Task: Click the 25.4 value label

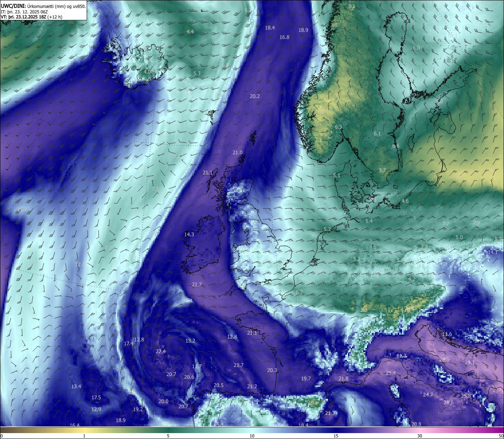Action: [x=391, y=373]
